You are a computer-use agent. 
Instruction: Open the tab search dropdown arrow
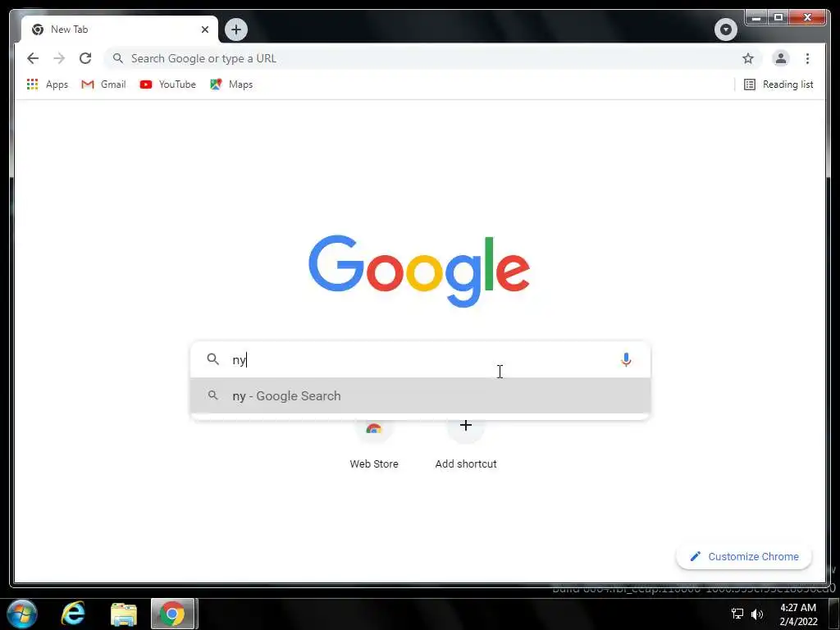[725, 29]
